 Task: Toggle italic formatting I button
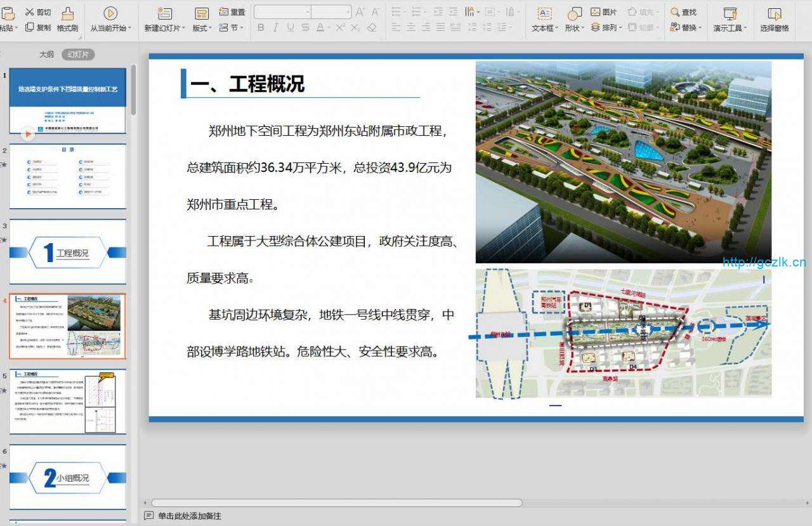pos(275,28)
